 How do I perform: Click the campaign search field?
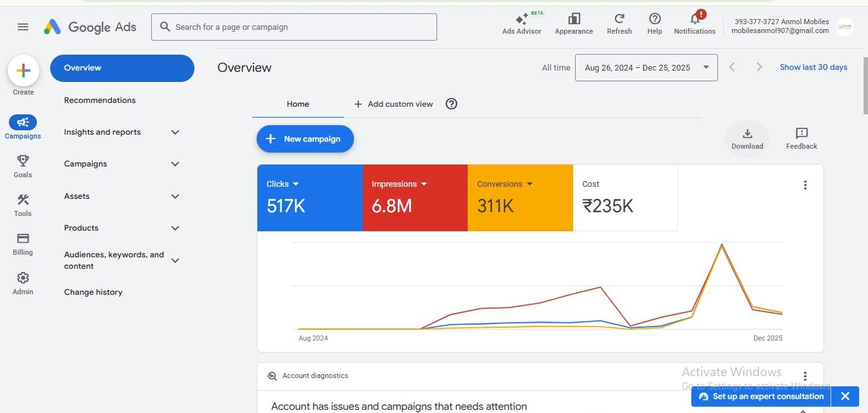(x=294, y=27)
